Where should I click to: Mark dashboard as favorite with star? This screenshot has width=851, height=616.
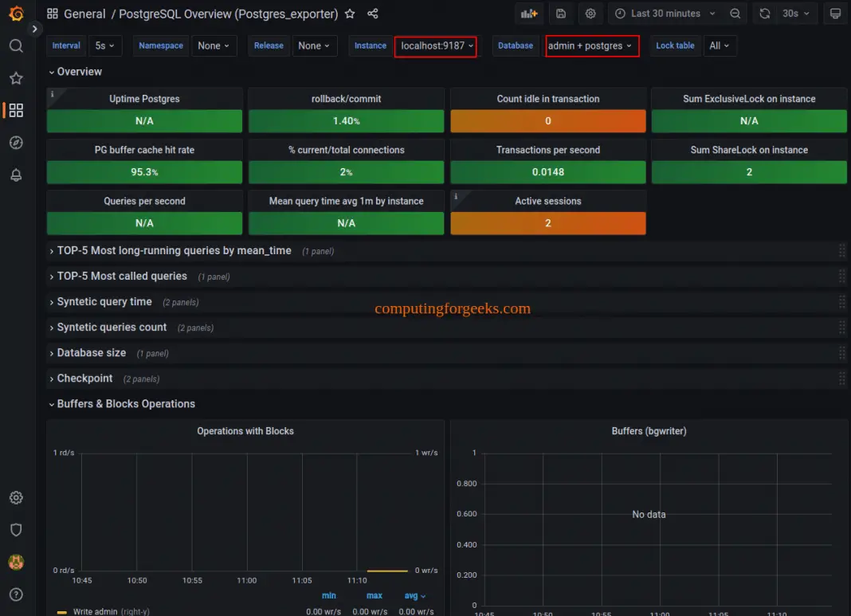[350, 14]
